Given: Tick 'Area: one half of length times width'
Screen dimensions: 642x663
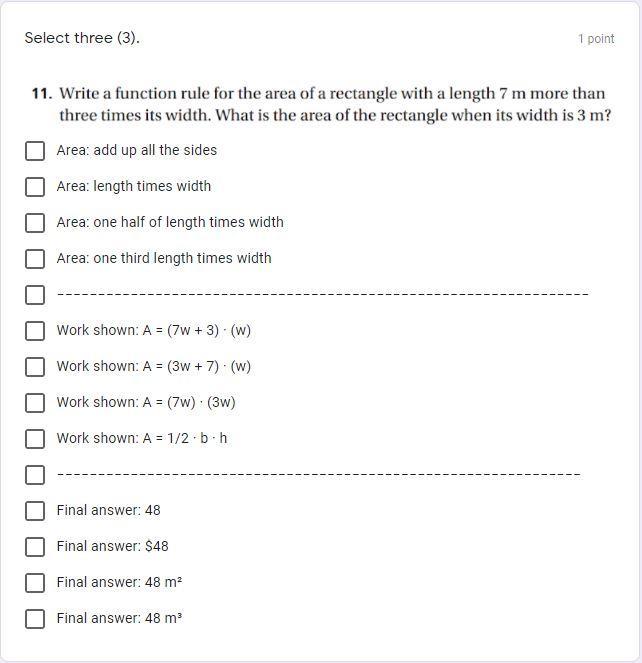Looking at the screenshot, I should tap(35, 223).
